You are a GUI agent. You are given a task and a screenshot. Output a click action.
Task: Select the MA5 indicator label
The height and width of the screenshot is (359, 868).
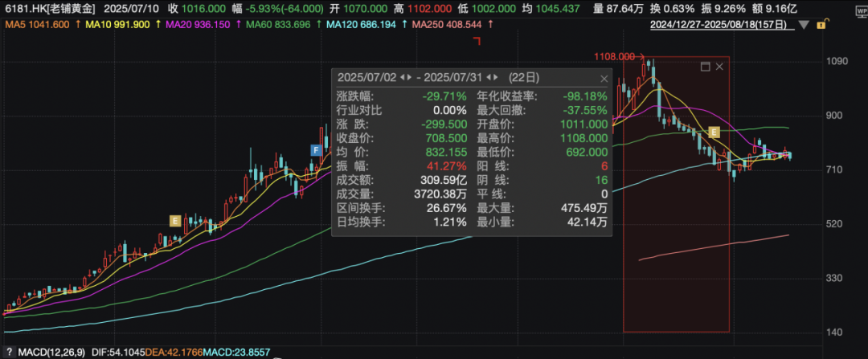(x=36, y=26)
